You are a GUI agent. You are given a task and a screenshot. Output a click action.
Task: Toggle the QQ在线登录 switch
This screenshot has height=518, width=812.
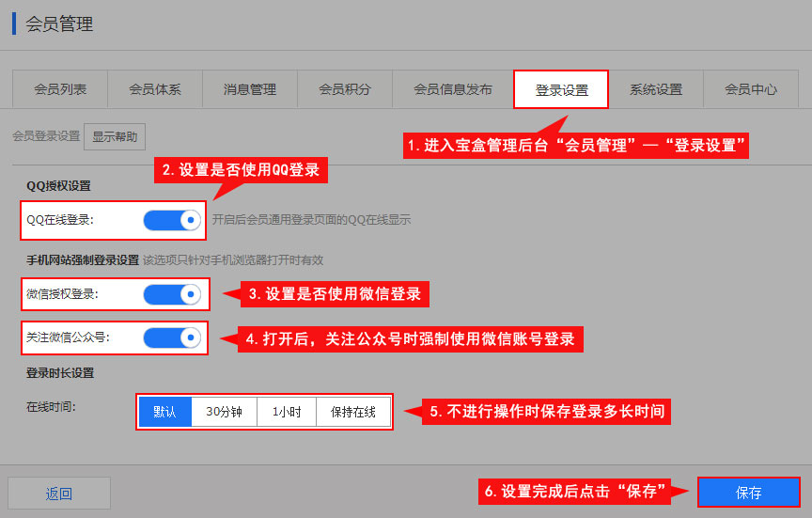click(x=172, y=220)
